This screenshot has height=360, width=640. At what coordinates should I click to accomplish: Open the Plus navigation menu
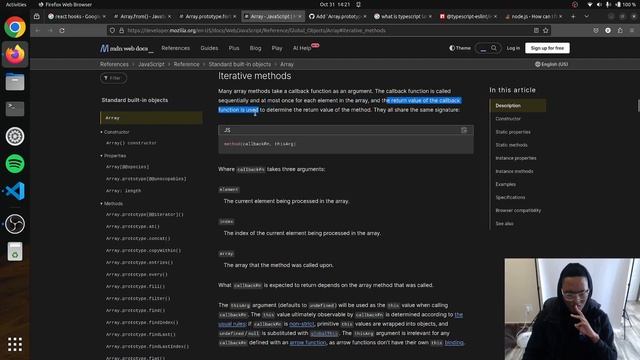click(x=234, y=48)
